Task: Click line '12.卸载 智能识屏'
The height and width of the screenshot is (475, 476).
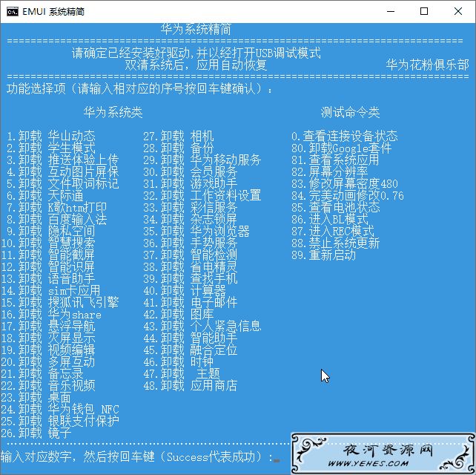Action: click(x=48, y=267)
